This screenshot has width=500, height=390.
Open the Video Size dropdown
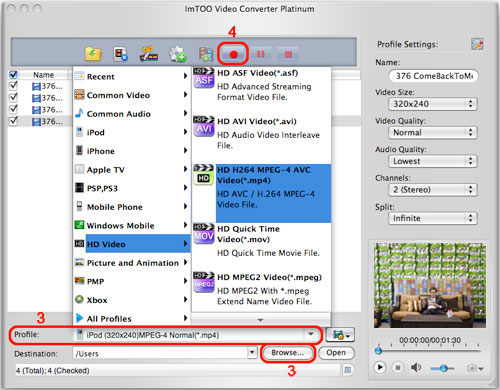coord(433,104)
